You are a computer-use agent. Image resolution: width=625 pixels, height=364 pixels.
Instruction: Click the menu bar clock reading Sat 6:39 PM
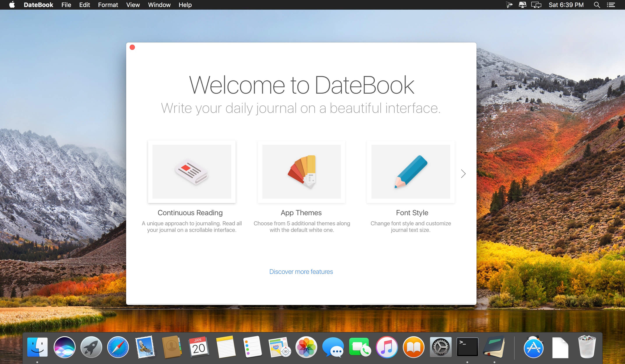click(x=566, y=5)
